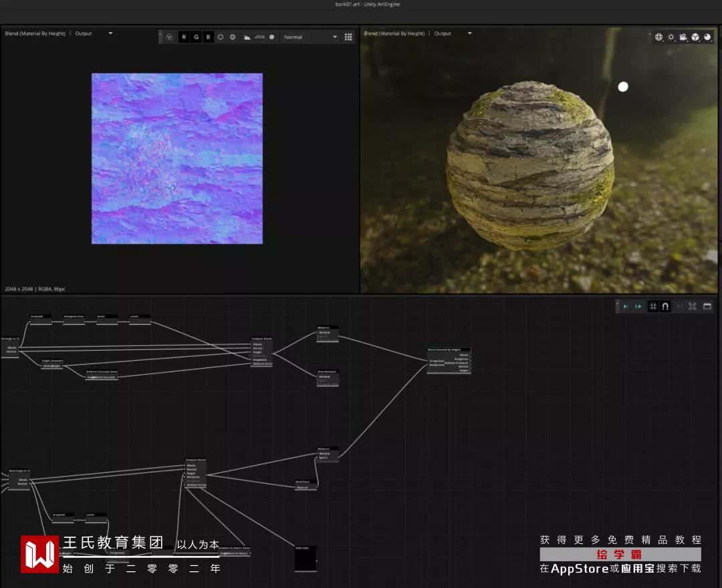The height and width of the screenshot is (588, 722).
Task: Open the Normal channel dropdown
Action: (310, 37)
